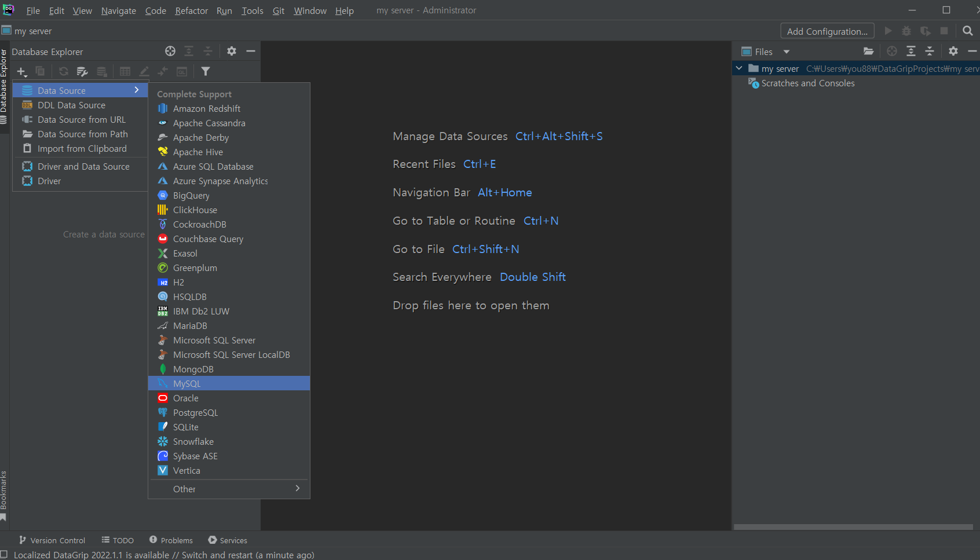The height and width of the screenshot is (560, 980).
Task: Click the open folder icon in Files panel
Action: (x=869, y=51)
